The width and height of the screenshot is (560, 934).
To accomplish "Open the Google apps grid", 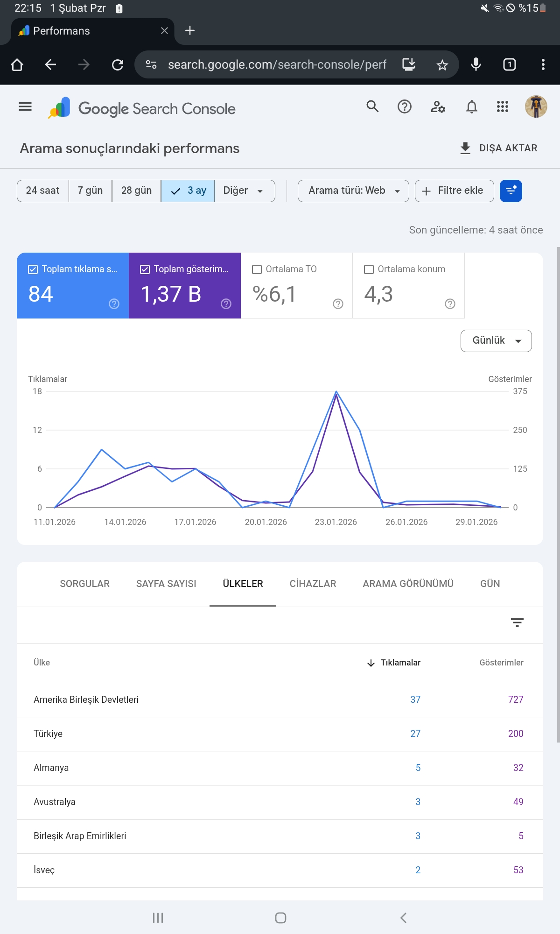I will pos(502,107).
